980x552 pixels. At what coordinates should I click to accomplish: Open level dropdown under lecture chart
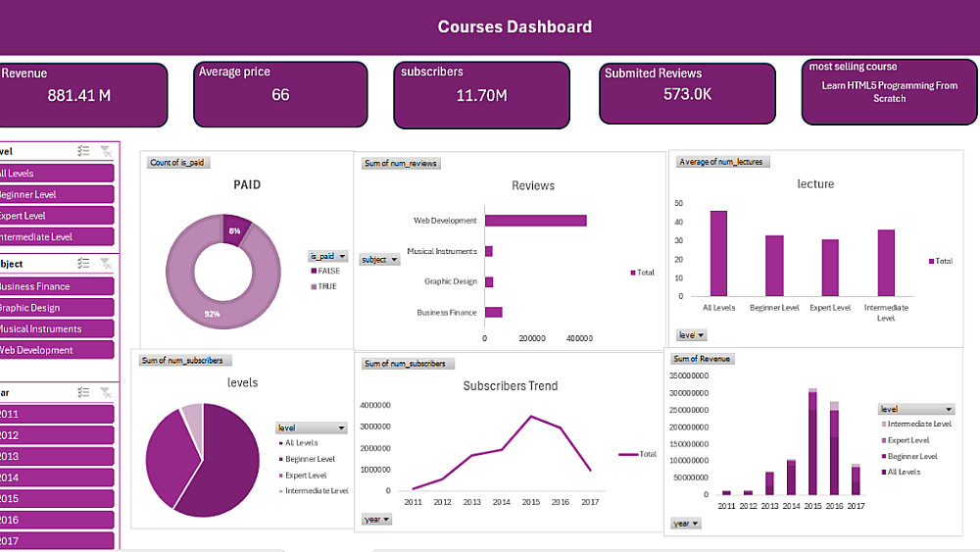[x=691, y=335]
